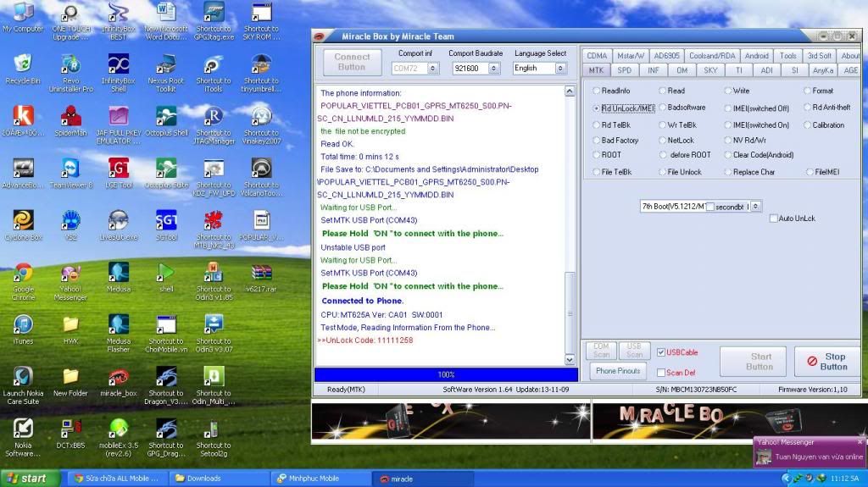Viewport: 868px width, 487px height.
Task: Open the Android tab
Action: coord(756,56)
